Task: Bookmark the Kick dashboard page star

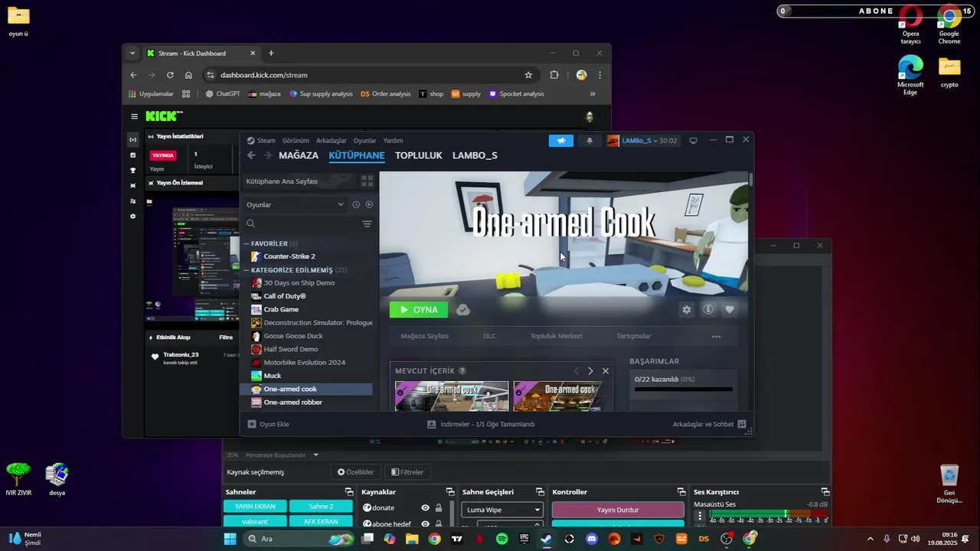Action: pos(528,75)
